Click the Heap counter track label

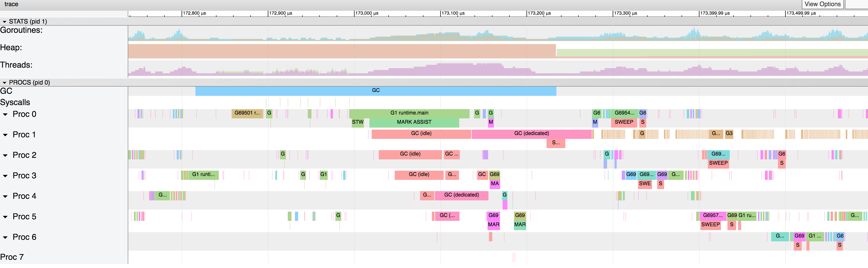(x=11, y=48)
